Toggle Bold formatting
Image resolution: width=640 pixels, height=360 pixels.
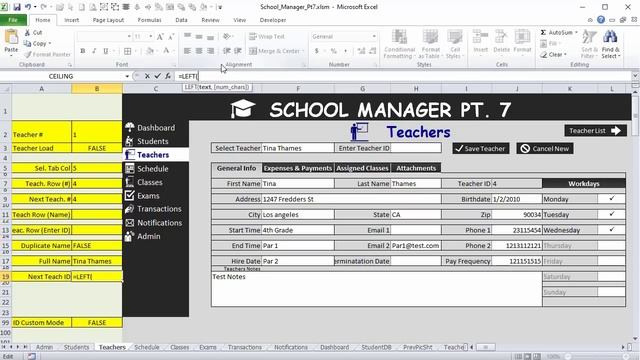coord(83,51)
